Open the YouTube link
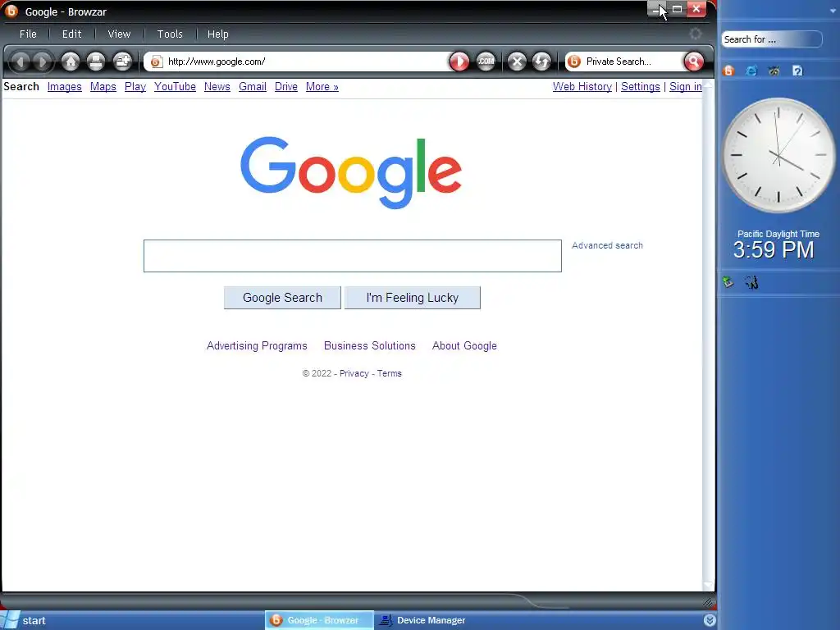Viewport: 840px width, 630px height. pos(175,87)
